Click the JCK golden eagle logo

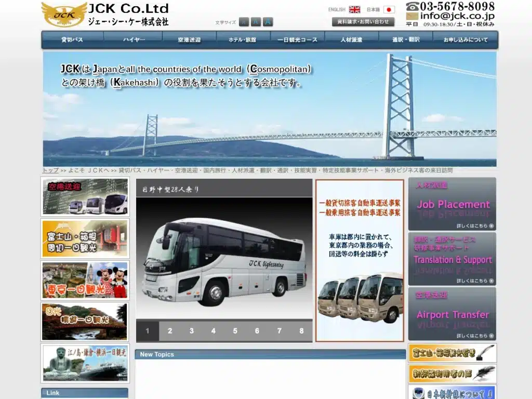point(64,14)
